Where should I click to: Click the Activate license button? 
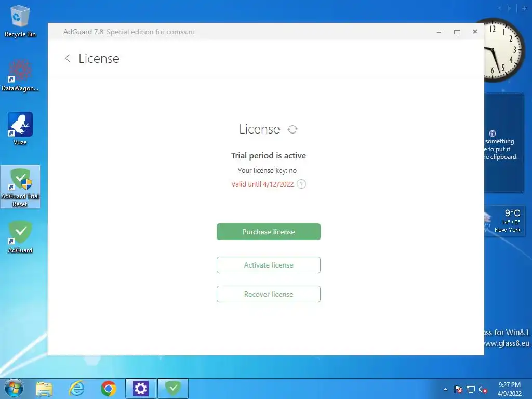(x=269, y=265)
